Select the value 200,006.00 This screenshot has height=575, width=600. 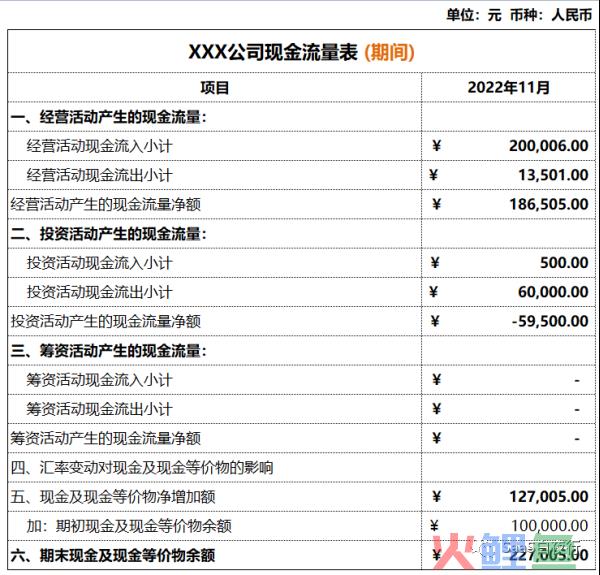click(x=549, y=146)
